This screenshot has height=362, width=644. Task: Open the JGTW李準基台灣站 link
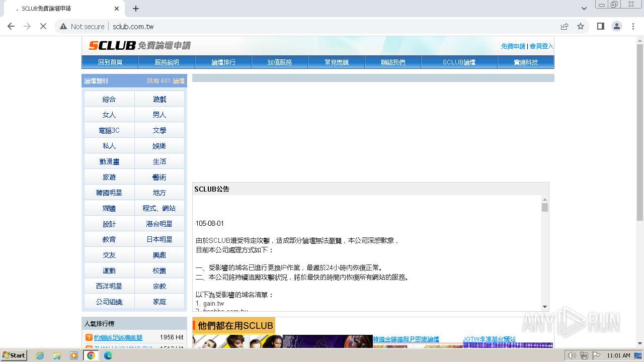489,339
